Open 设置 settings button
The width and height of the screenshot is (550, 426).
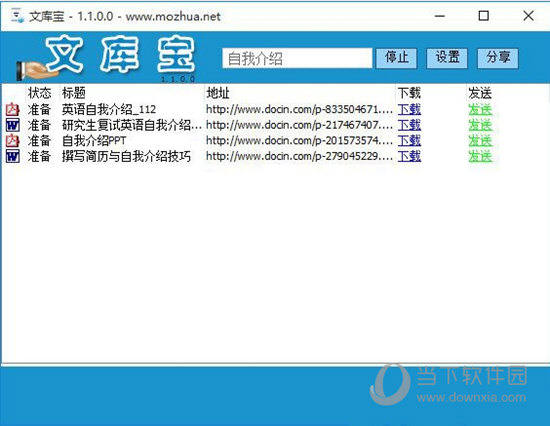point(447,58)
